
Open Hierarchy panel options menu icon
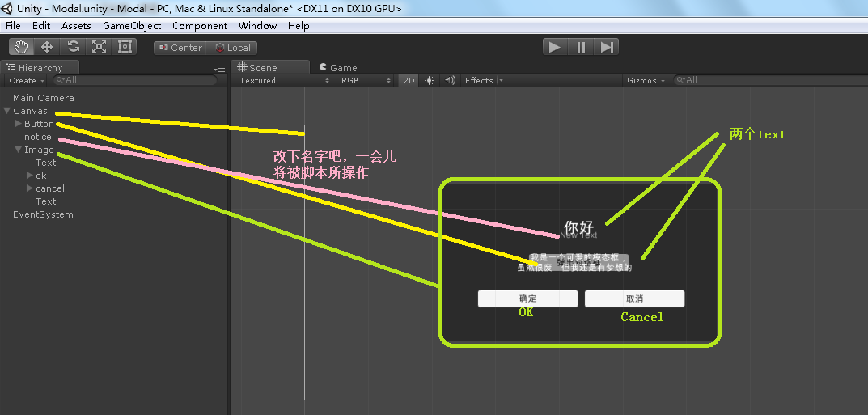click(220, 70)
